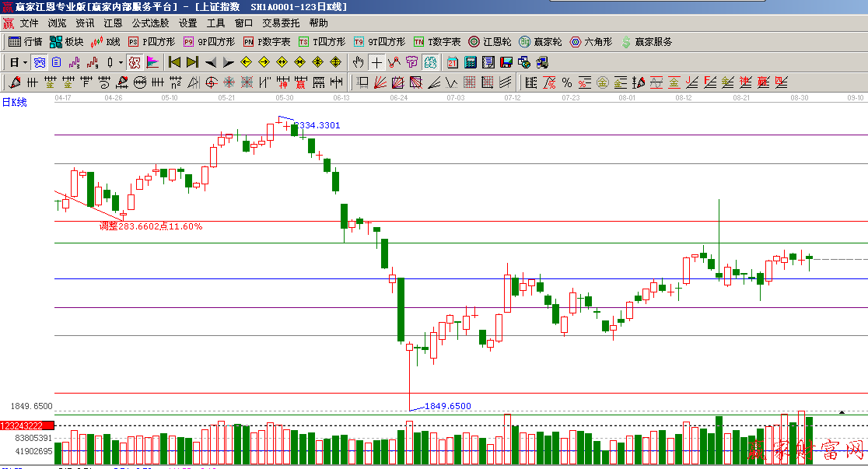Click the 1849.6500 low price label
This screenshot has height=469, width=868.
tap(448, 406)
